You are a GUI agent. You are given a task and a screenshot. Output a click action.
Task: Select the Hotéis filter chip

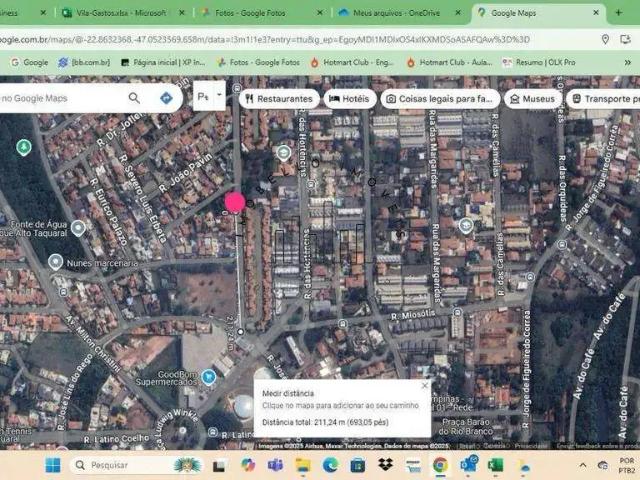[x=350, y=99]
